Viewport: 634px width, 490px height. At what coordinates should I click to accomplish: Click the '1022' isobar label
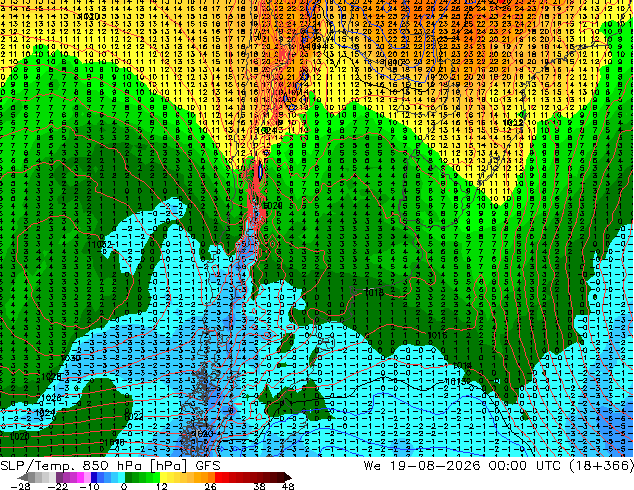133,416
